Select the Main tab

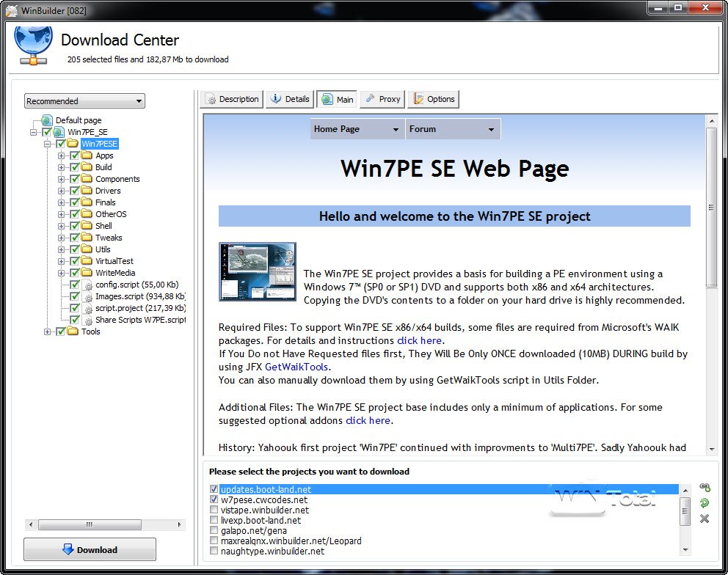click(337, 99)
